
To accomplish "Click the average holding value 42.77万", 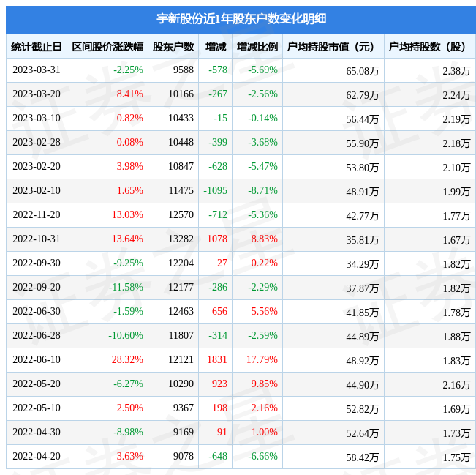I will 363,216.
